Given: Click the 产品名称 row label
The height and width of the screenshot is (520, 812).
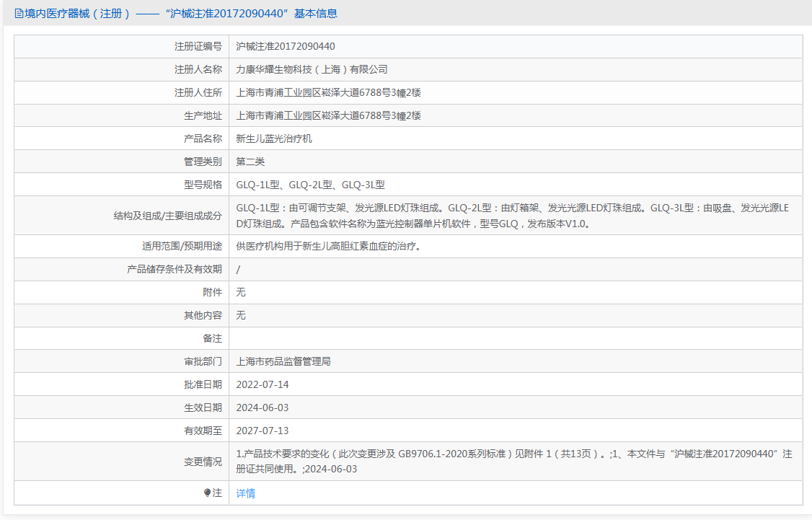Looking at the screenshot, I should click(203, 138).
